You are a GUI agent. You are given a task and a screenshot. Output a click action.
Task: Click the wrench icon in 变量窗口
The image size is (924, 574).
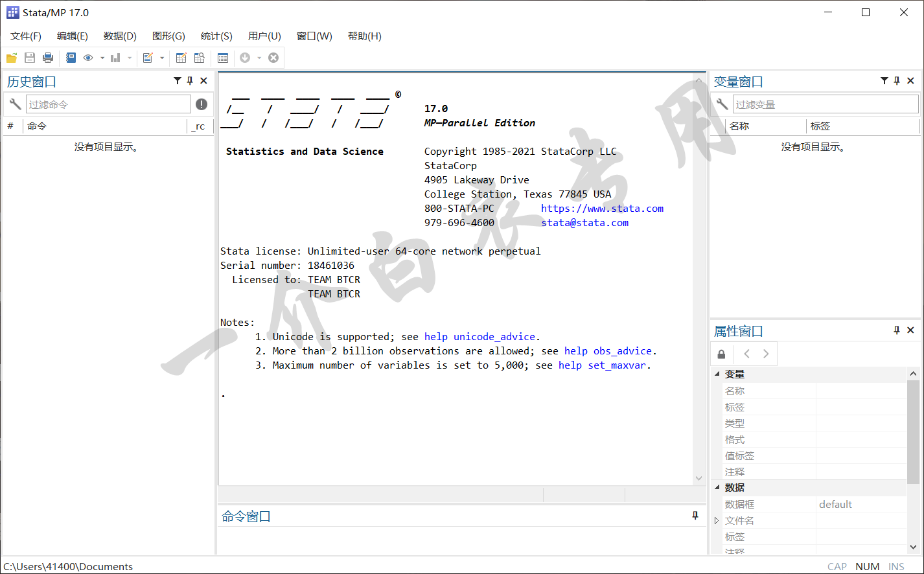(722, 104)
